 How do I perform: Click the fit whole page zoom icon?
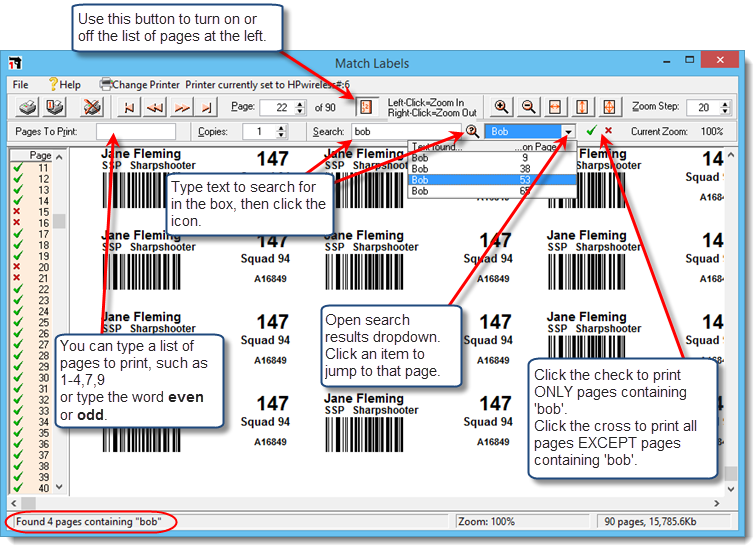[609, 107]
